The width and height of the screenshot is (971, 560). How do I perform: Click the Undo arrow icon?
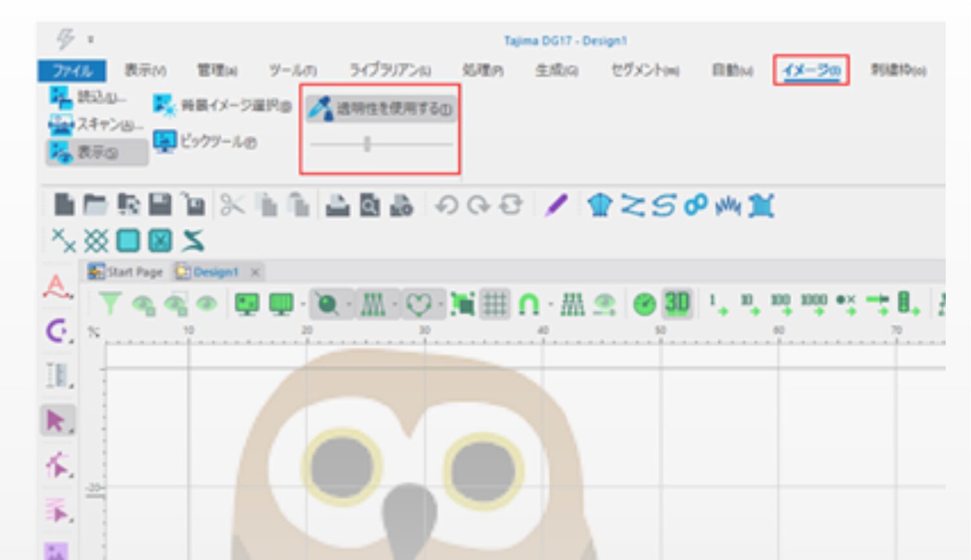coord(446,206)
